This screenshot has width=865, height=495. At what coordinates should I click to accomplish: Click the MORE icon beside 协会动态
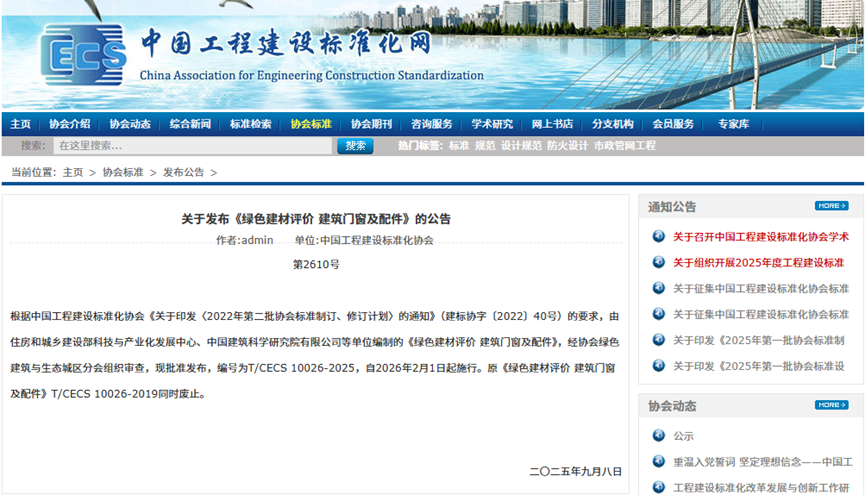pos(831,405)
